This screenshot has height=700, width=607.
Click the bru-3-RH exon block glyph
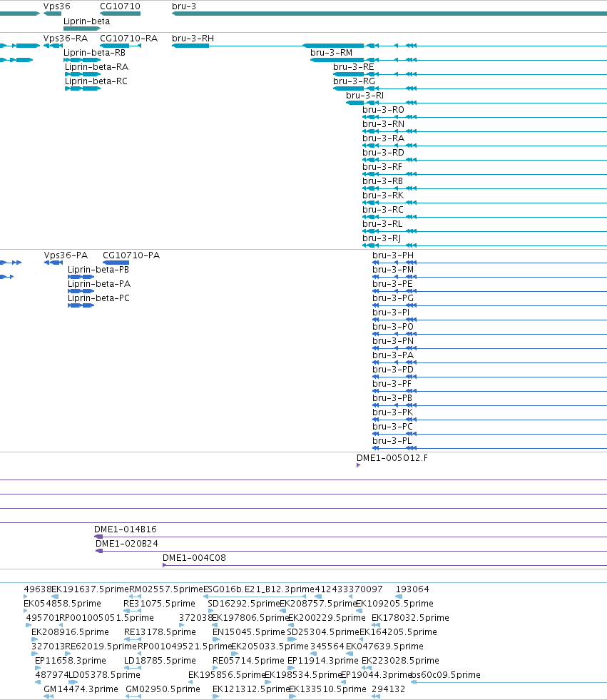tap(190, 46)
